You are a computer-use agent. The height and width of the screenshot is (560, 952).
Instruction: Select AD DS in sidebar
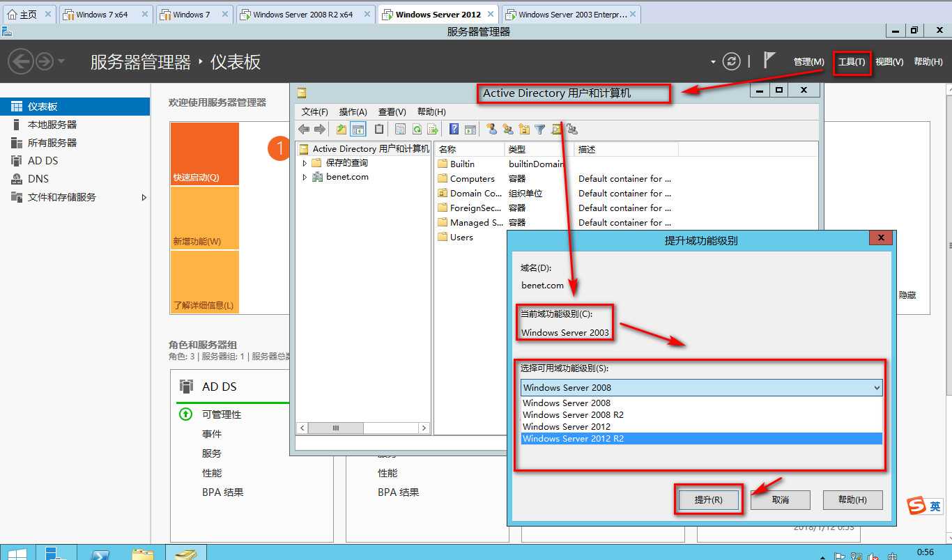pos(75,161)
